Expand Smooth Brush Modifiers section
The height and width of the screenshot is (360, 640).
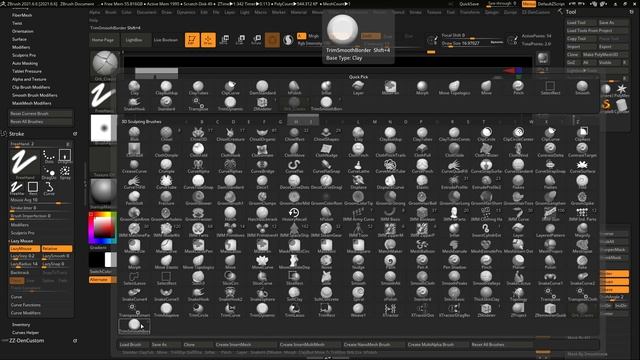click(35, 95)
